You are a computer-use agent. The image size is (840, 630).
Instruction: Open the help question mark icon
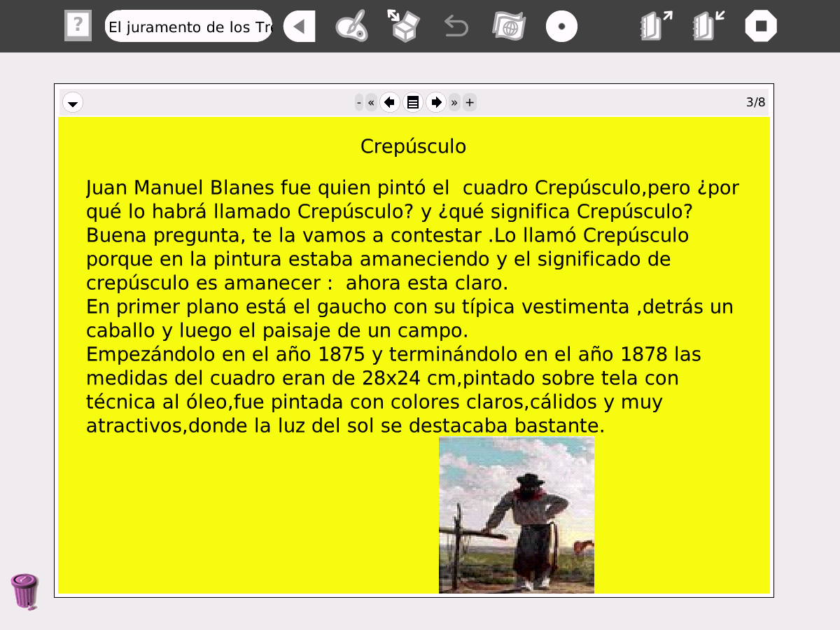click(x=78, y=26)
